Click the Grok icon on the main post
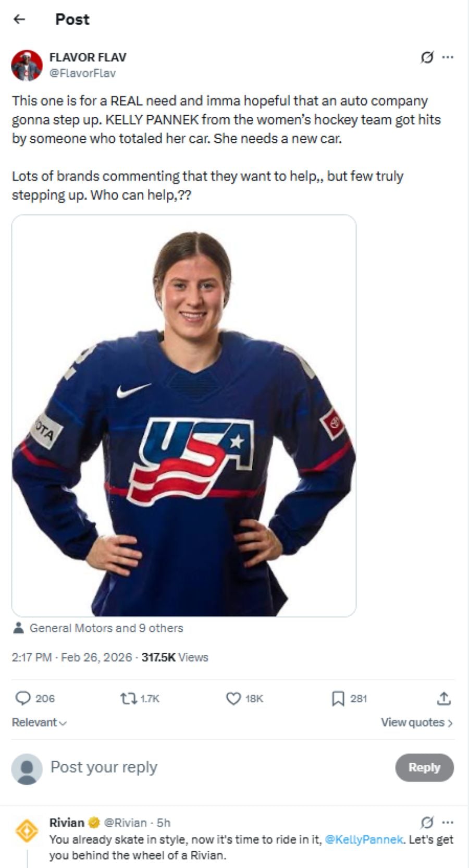The width and height of the screenshot is (469, 868). 427,57
